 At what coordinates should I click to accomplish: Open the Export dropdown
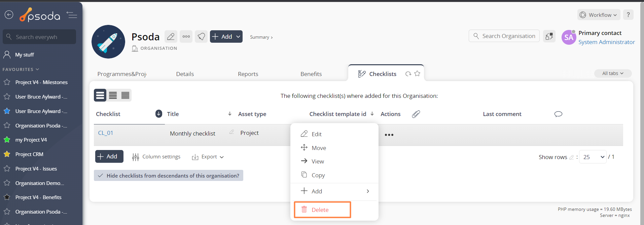point(208,157)
